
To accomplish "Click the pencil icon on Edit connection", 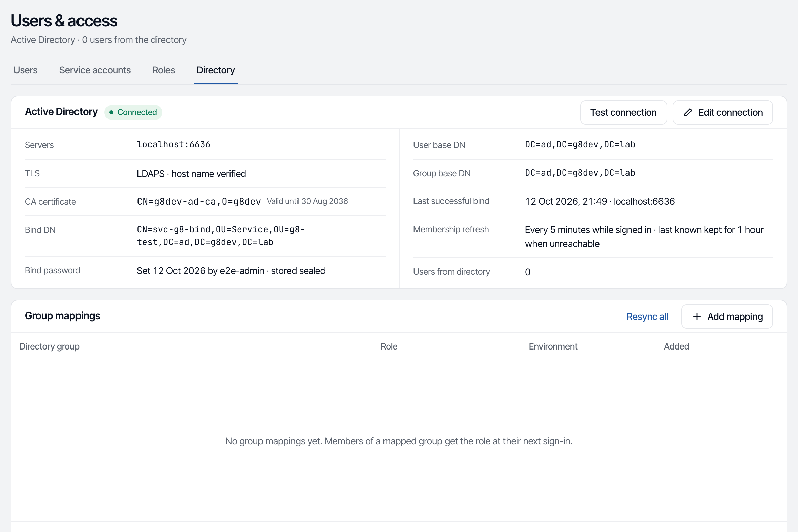I will (x=688, y=113).
